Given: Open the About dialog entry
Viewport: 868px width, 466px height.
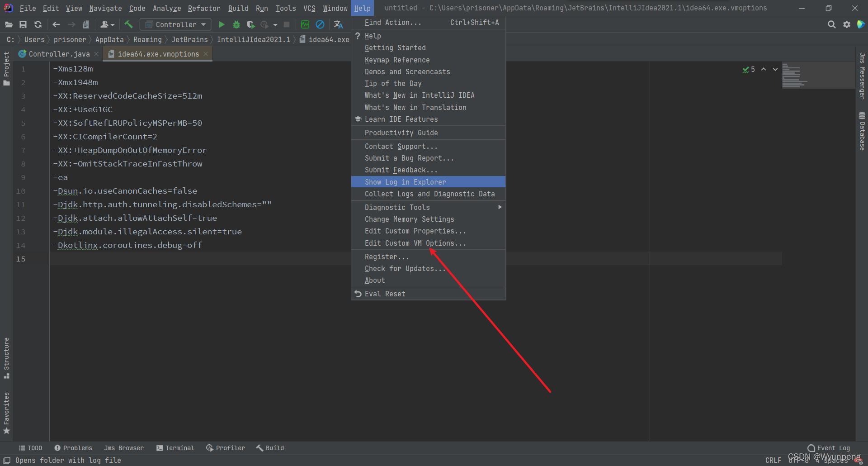Looking at the screenshot, I should click(x=428, y=280).
